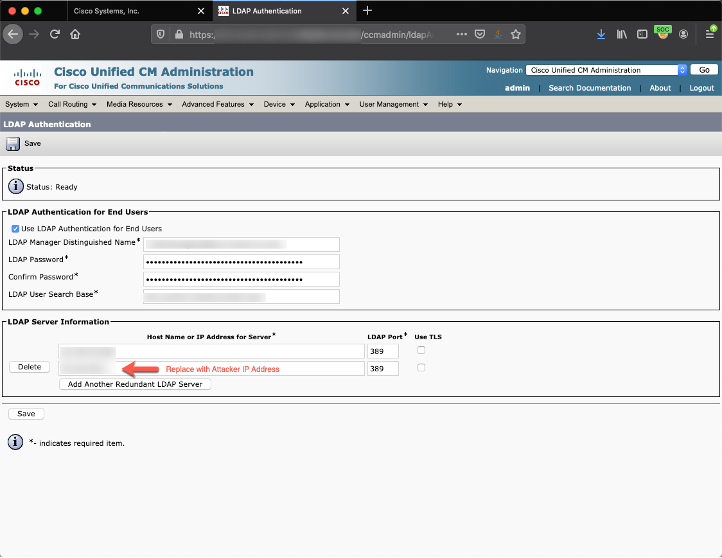Click the LDAP User Search Base field

[x=241, y=296]
